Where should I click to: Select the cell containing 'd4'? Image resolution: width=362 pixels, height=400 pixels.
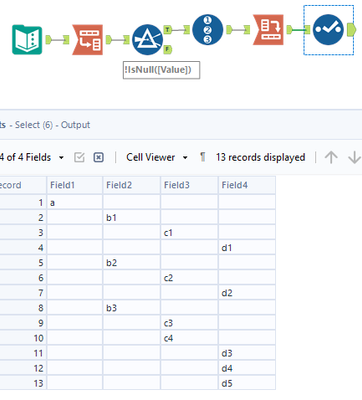pos(247,368)
